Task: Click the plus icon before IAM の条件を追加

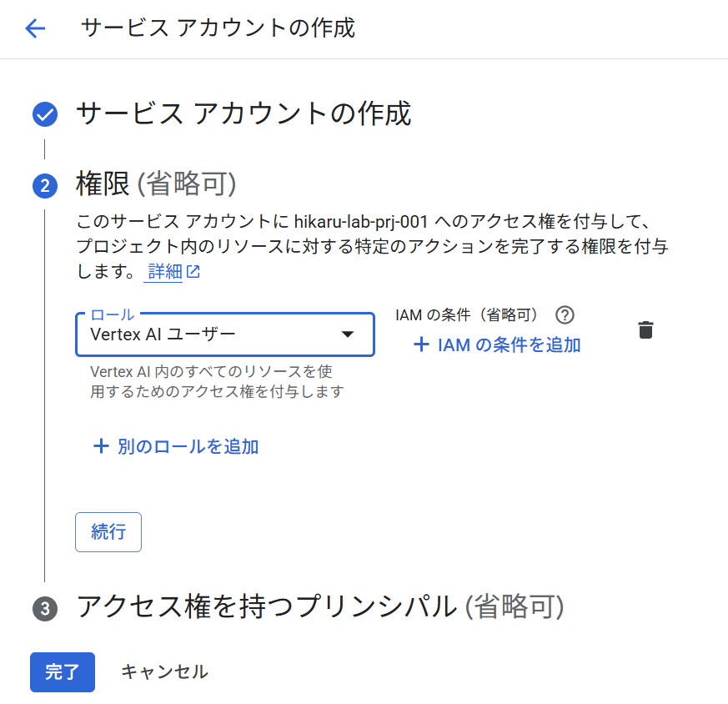Action: (x=421, y=344)
